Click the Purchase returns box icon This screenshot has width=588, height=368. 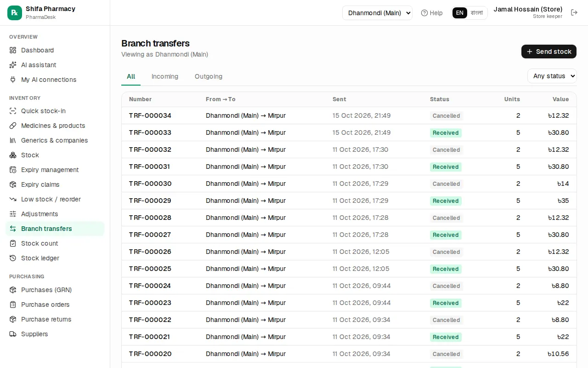coord(13,319)
